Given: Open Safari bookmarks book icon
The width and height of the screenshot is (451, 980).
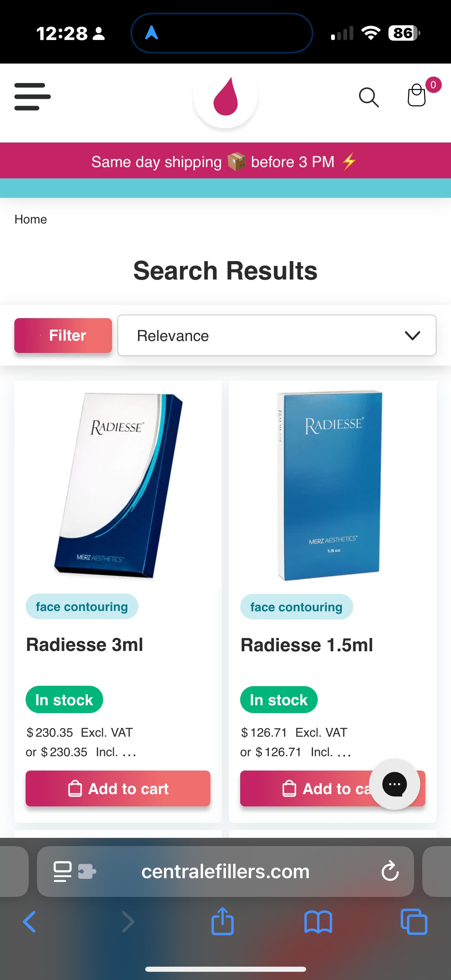Looking at the screenshot, I should pyautogui.click(x=318, y=922).
